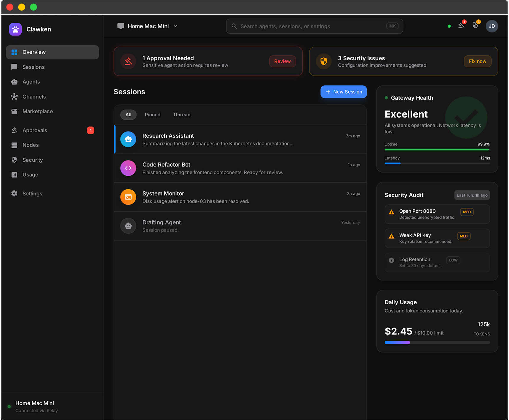Image resolution: width=509 pixels, height=420 pixels.
Task: Select the All sessions filter
Action: 128,115
